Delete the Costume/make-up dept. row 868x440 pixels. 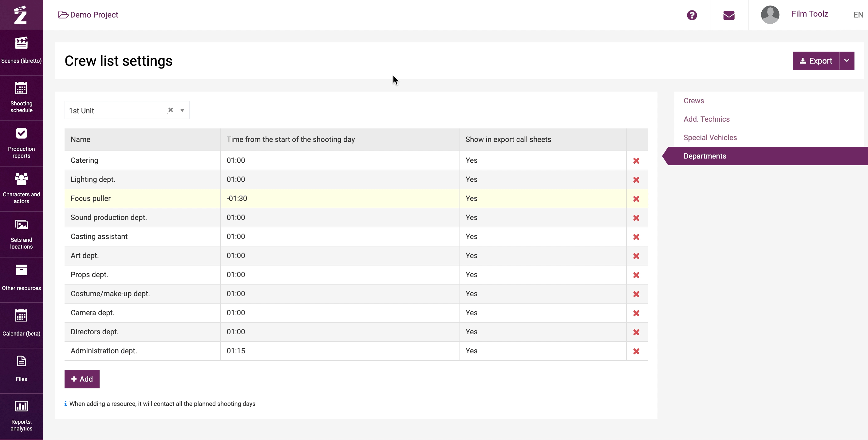(x=636, y=294)
